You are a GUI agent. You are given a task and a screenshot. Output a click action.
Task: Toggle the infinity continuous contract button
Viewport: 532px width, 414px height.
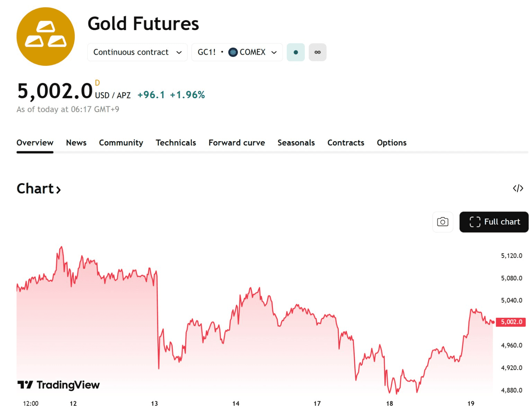tap(317, 52)
